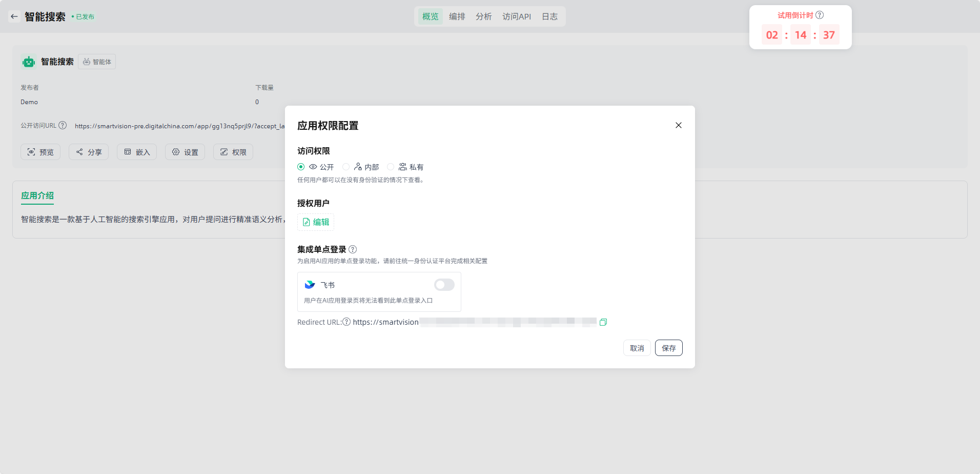Click the green robot app icon
This screenshot has width=980, height=474.
tap(29, 62)
